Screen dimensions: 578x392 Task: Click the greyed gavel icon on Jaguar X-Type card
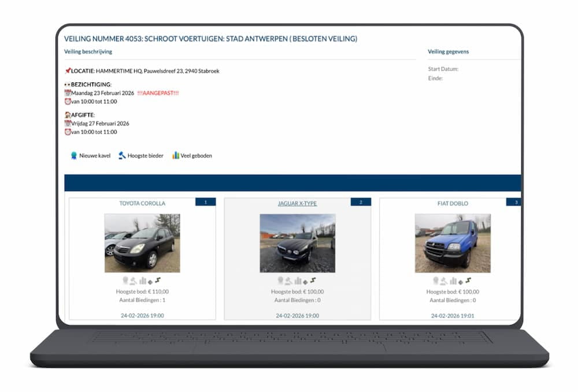288,281
